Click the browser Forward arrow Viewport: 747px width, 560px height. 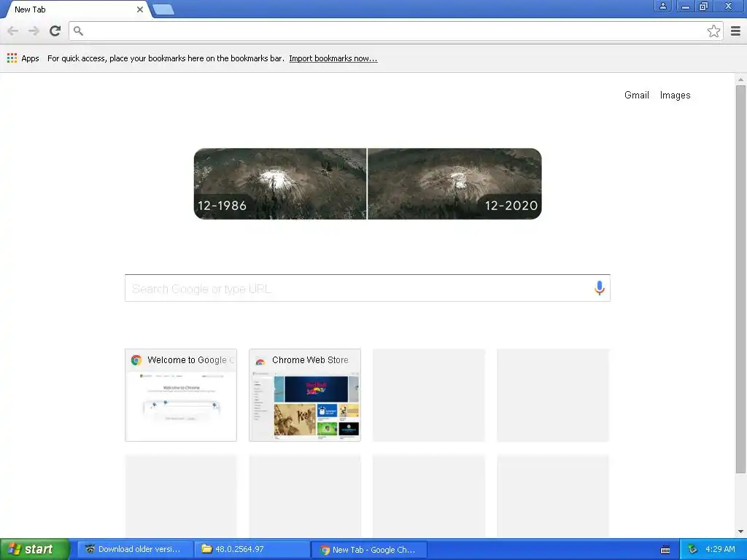pos(34,31)
